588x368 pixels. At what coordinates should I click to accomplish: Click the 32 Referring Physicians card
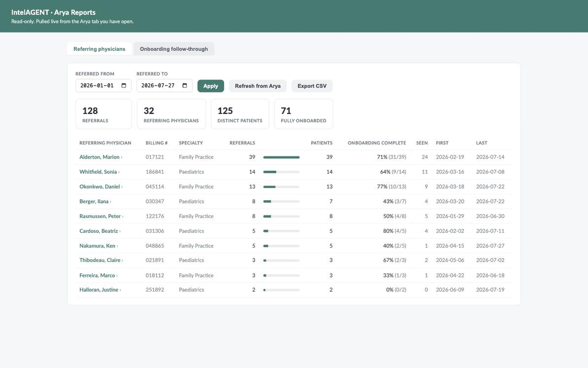[x=171, y=114]
